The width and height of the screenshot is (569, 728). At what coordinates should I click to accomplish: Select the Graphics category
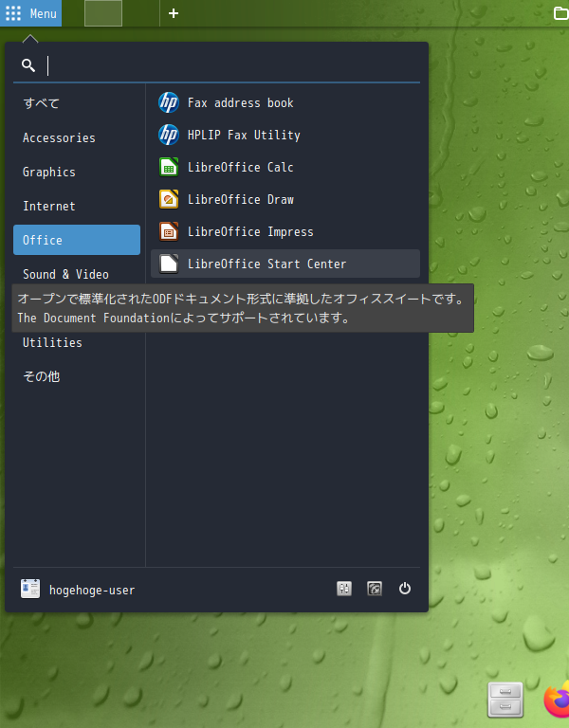pyautogui.click(x=77, y=172)
